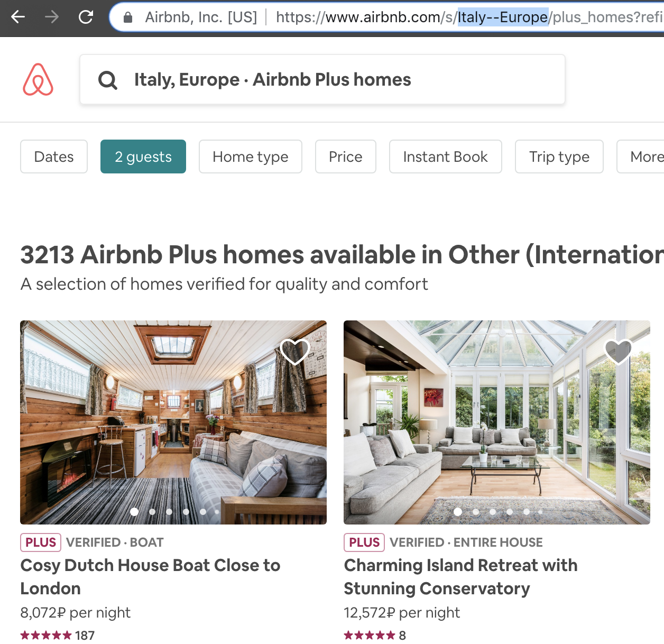Screen dimensions: 664x644
Task: Click the Italy, Europe search field
Action: tap(322, 79)
